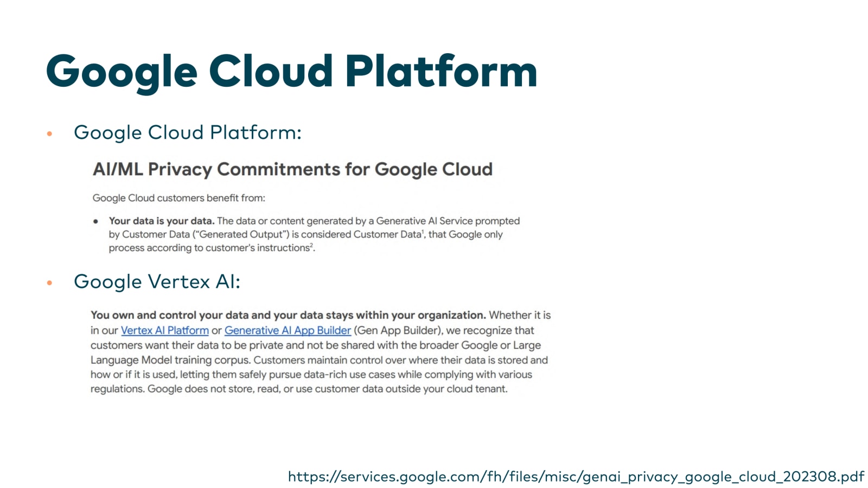Click 'AI/ML Privacy Commitments for Google Cloud' heading

click(x=292, y=169)
